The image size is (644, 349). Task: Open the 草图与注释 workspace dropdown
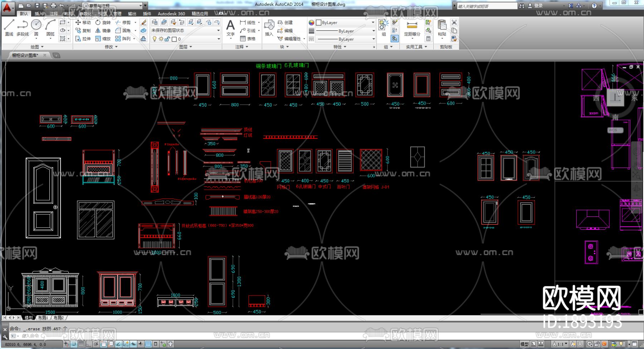tap(113, 6)
